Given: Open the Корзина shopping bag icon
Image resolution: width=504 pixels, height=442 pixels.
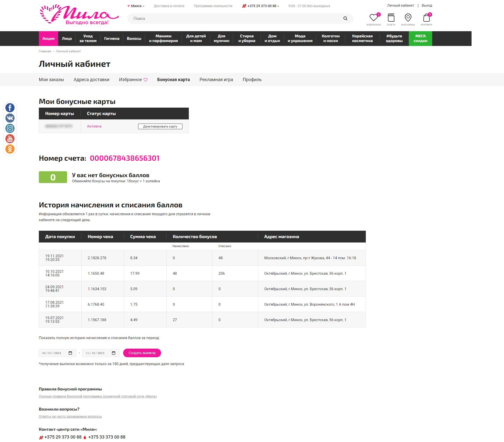Looking at the screenshot, I should [426, 18].
